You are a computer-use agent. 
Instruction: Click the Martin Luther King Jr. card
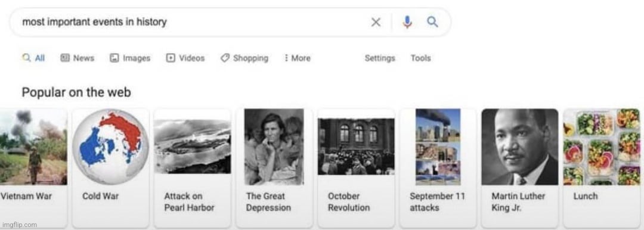tap(520, 167)
